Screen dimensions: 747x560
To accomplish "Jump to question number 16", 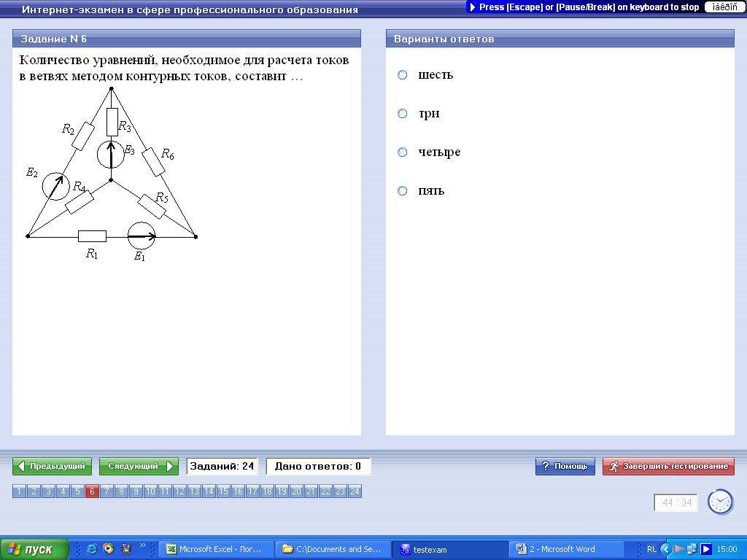I will (239, 491).
